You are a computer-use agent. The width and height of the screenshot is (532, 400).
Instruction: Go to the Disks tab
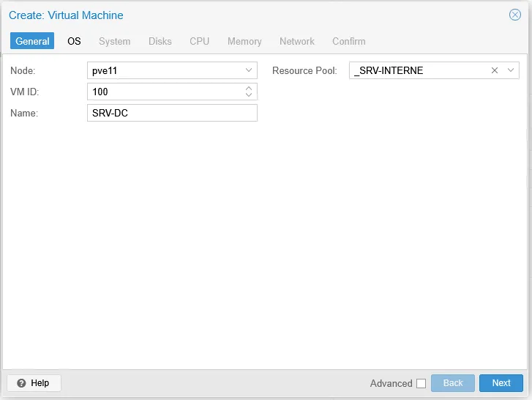click(160, 41)
